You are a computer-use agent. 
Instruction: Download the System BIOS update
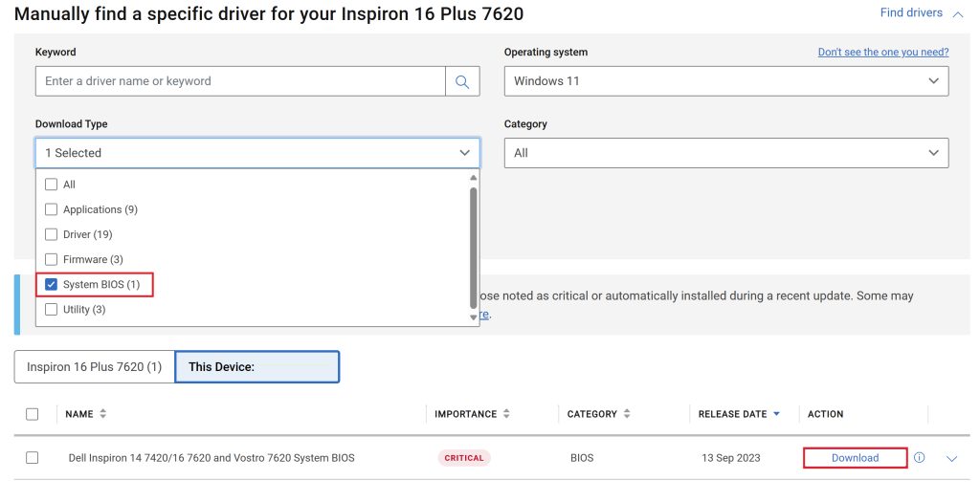(855, 458)
